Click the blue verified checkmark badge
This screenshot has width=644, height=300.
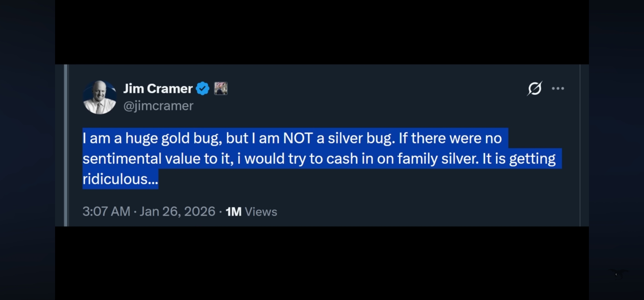[x=203, y=89]
